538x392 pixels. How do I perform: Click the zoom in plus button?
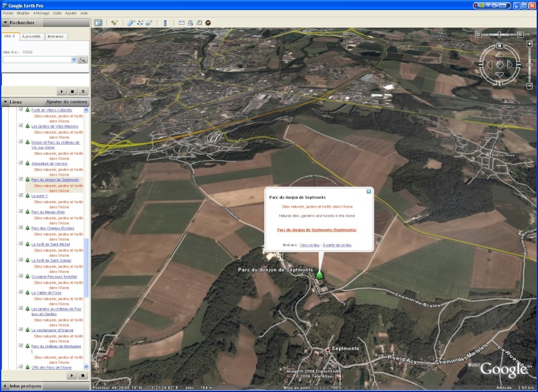(529, 44)
